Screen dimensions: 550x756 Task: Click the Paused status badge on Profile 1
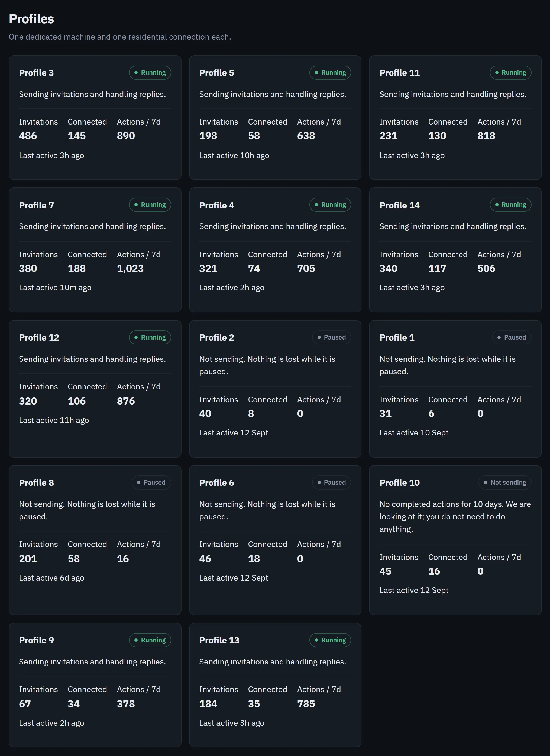pos(512,337)
